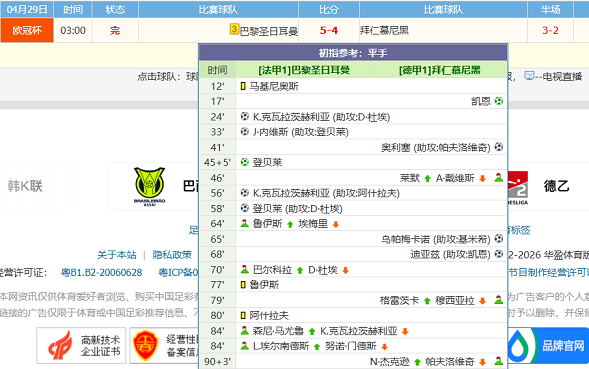The width and height of the screenshot is (589, 369).
Task: Click orange down arrow next to 努诺·门德斯
Action: pos(385,346)
